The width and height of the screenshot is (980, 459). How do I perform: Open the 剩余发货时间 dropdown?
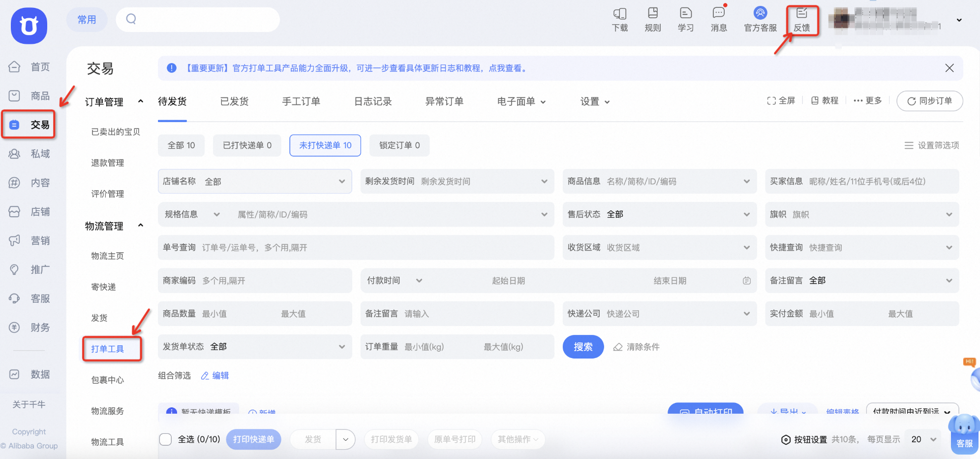457,181
